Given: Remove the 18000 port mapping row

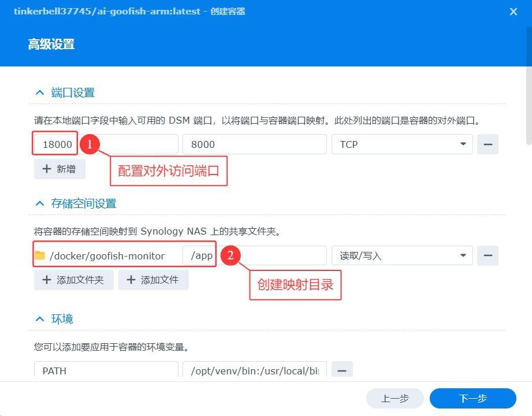Looking at the screenshot, I should (488, 144).
